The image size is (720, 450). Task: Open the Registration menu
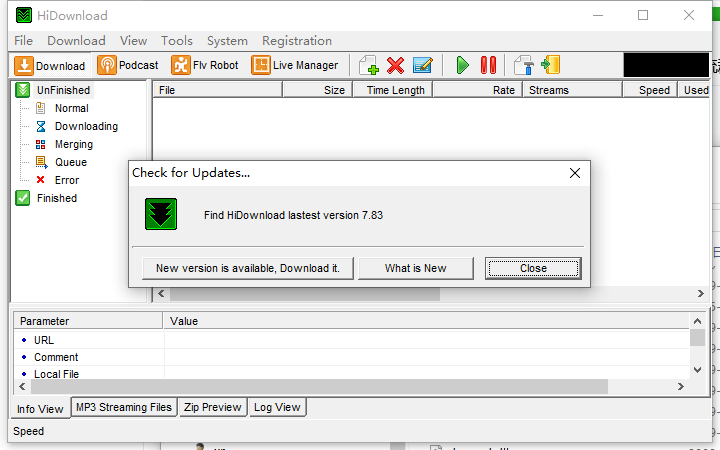(297, 40)
